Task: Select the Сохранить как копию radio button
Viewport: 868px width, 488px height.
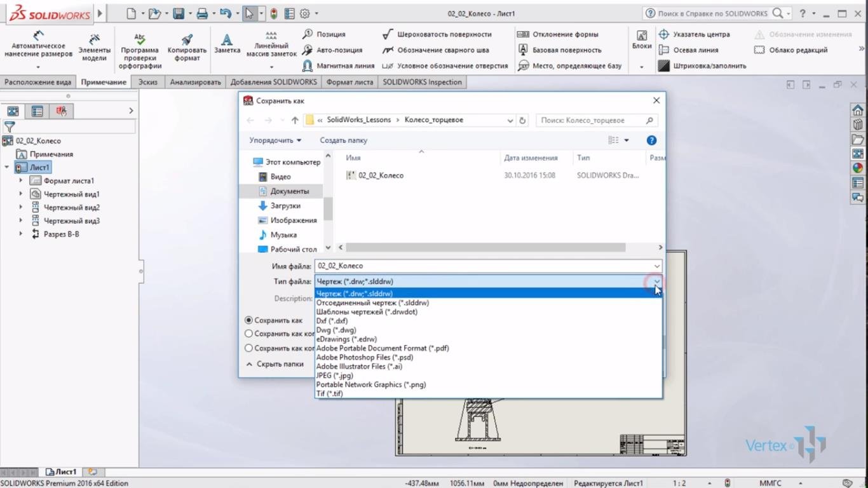Action: 248,334
